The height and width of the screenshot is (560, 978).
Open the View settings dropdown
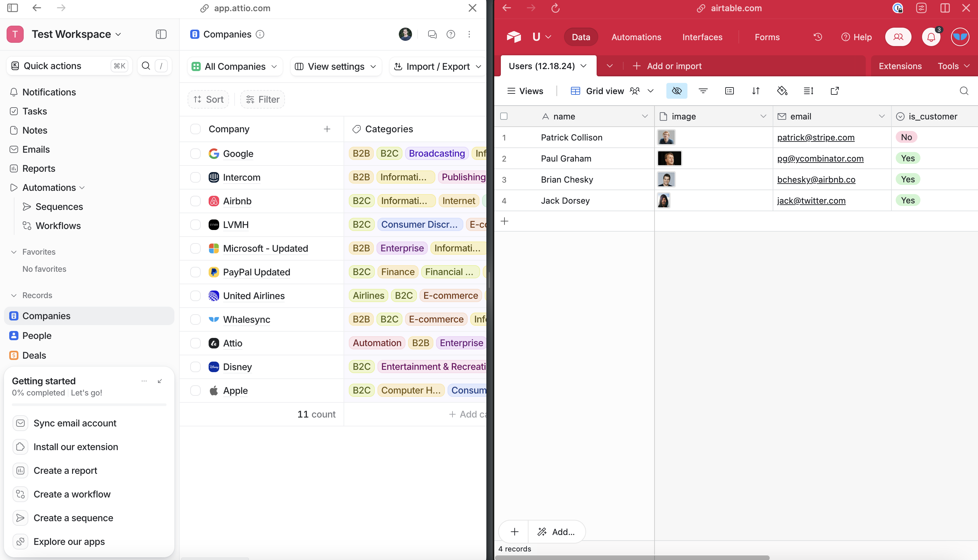[x=336, y=66]
